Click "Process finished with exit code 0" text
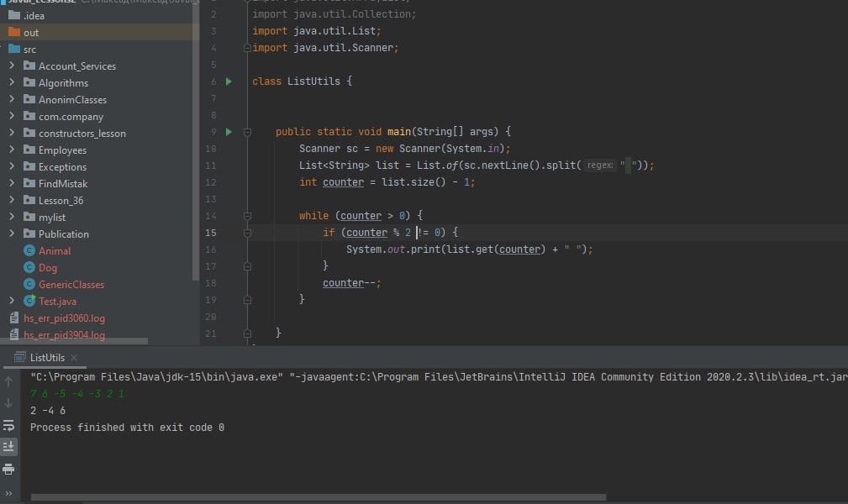The image size is (848, 504). pyautogui.click(x=127, y=428)
